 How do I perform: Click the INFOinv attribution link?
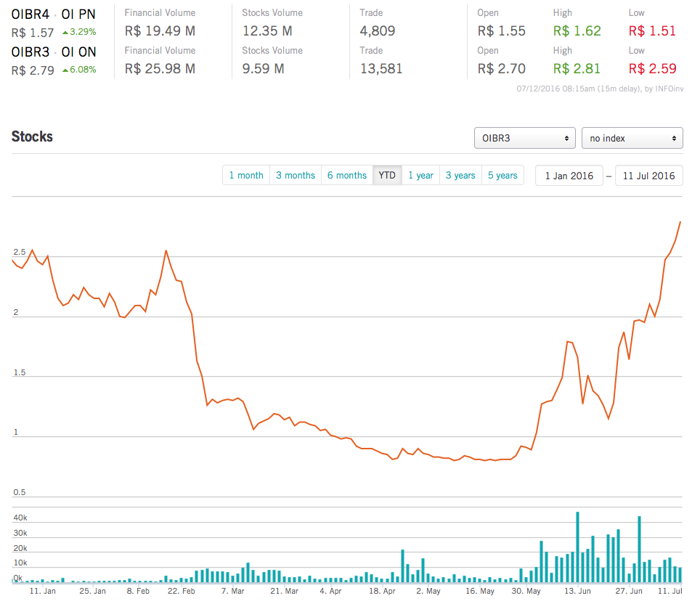669,89
